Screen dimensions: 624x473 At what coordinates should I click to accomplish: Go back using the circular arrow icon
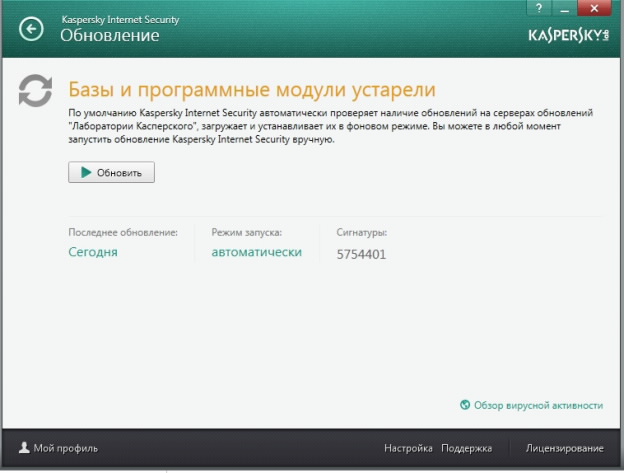(x=31, y=29)
